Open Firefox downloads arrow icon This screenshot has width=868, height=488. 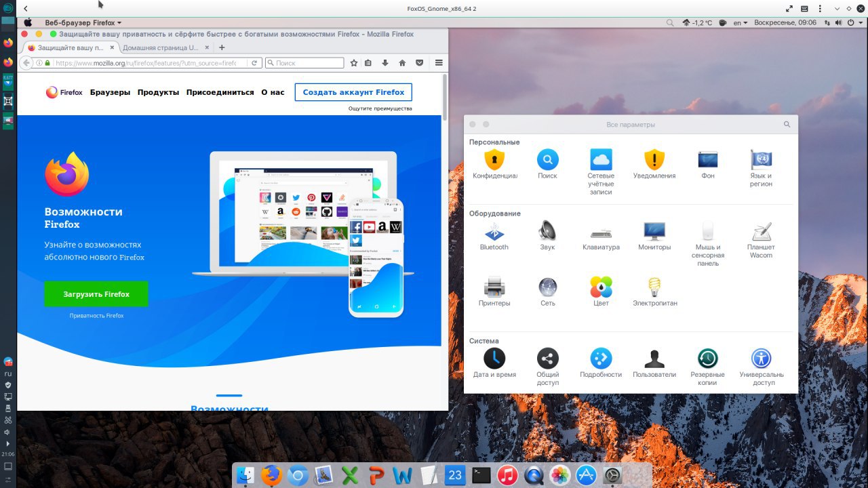[x=385, y=63]
